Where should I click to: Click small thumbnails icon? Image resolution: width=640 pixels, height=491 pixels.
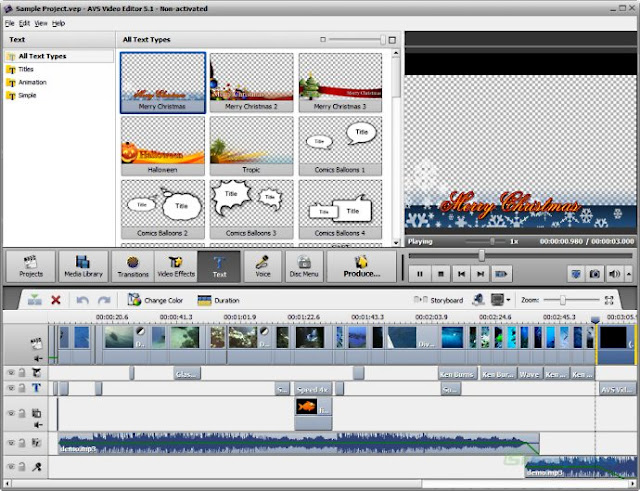click(x=323, y=40)
